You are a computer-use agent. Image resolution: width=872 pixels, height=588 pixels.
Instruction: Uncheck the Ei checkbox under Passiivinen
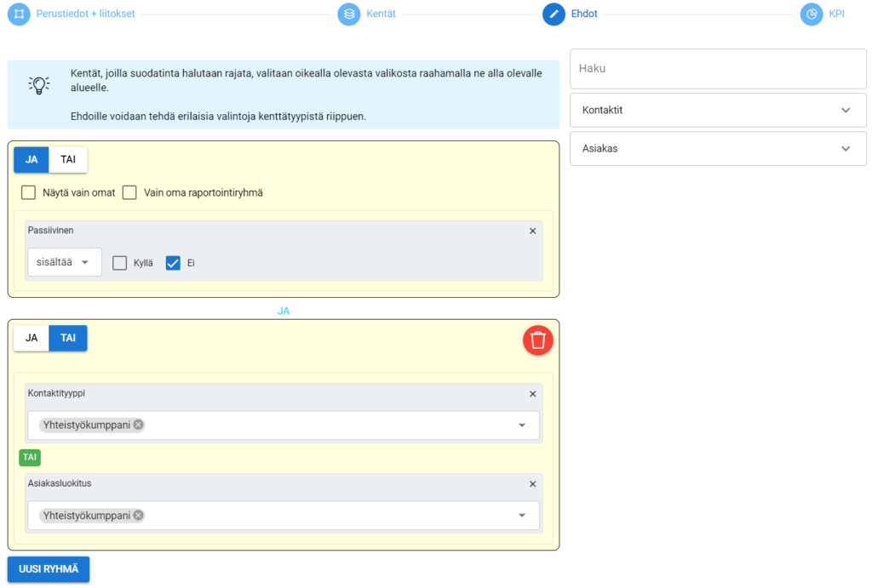pos(173,263)
